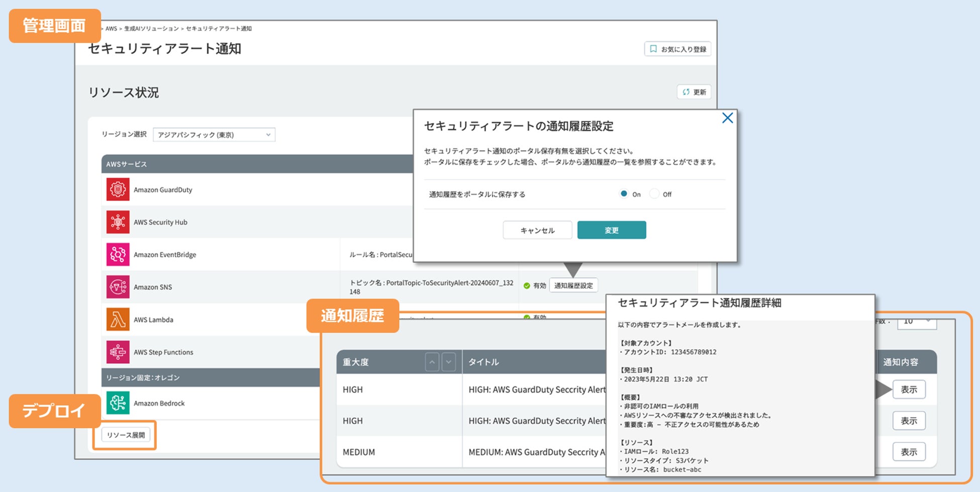This screenshot has width=980, height=492.
Task: Click the 生成AIソリューション breadcrumb link
Action: point(151,29)
